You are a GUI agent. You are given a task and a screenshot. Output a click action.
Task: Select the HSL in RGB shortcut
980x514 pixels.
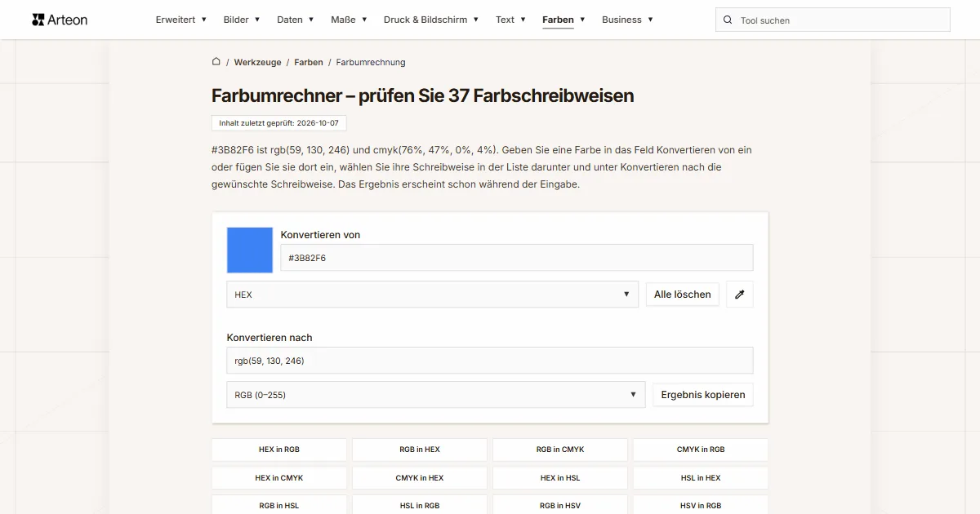(x=420, y=506)
